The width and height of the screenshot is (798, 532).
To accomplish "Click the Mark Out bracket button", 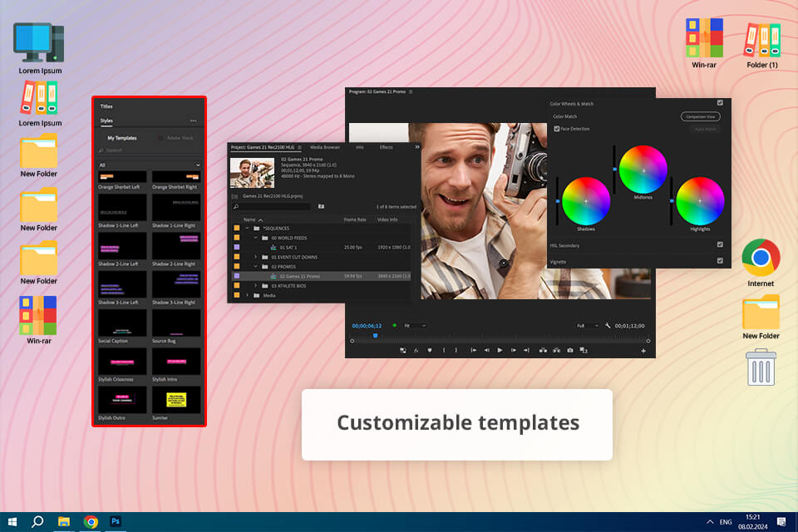I will 456,350.
